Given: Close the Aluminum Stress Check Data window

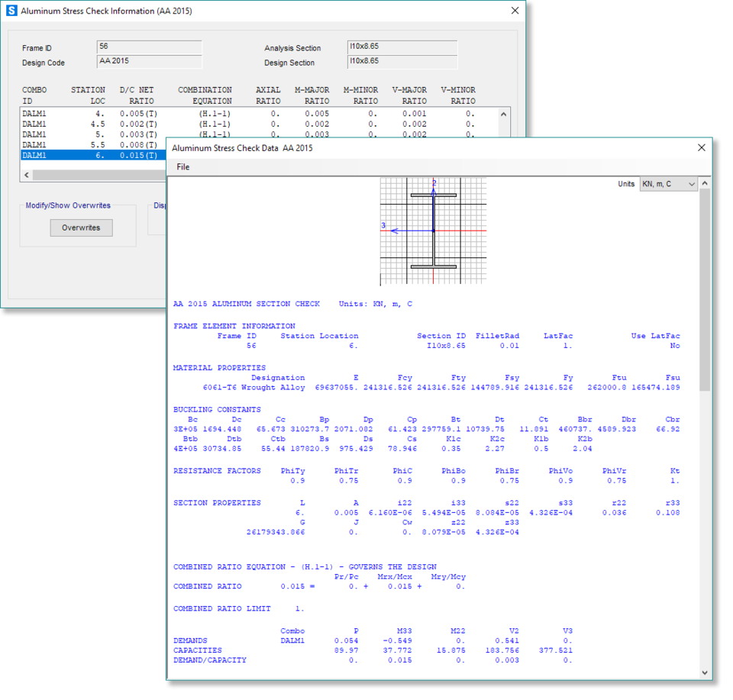Looking at the screenshot, I should 701,147.
